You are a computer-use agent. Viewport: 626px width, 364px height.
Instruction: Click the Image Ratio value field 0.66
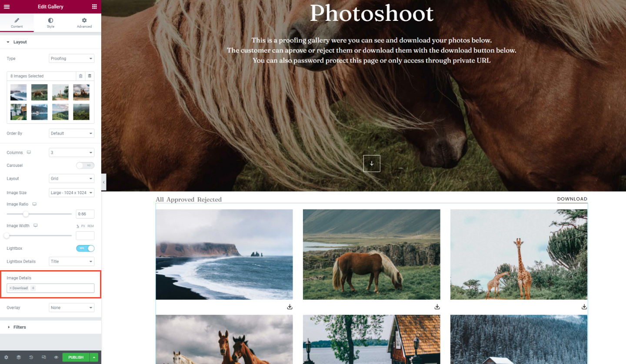pyautogui.click(x=85, y=214)
